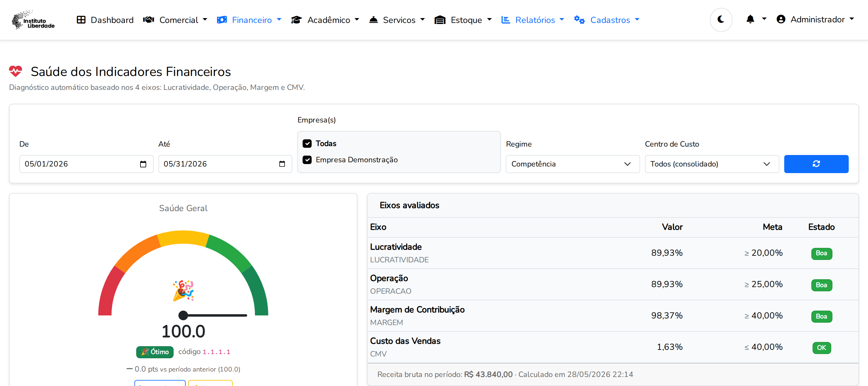Click the 1,63% CMV value
Image resolution: width=868 pixels, height=386 pixels.
click(669, 347)
